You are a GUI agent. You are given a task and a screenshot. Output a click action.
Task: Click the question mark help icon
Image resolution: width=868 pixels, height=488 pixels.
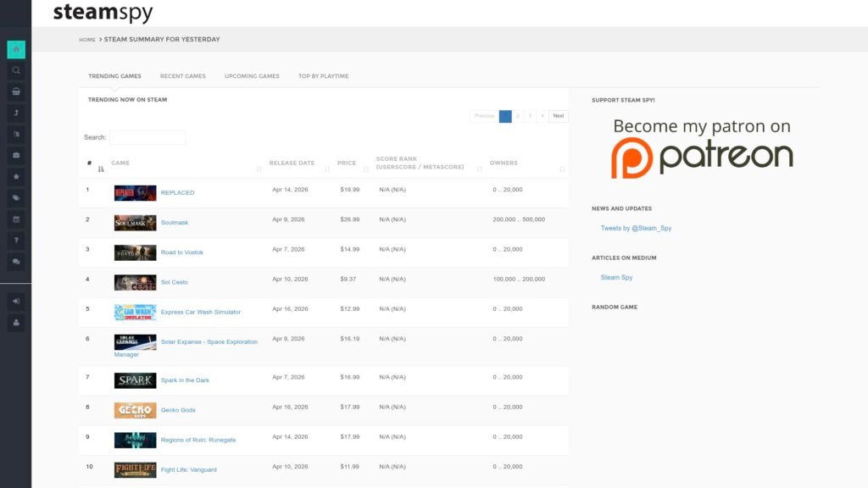pyautogui.click(x=16, y=241)
